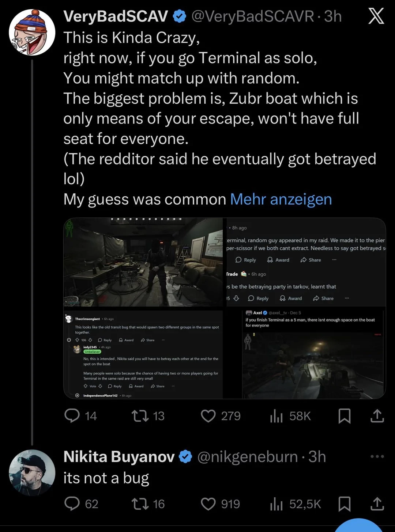Bookmark VeryBadSCAV's post
395x532 pixels.
pyautogui.click(x=345, y=415)
